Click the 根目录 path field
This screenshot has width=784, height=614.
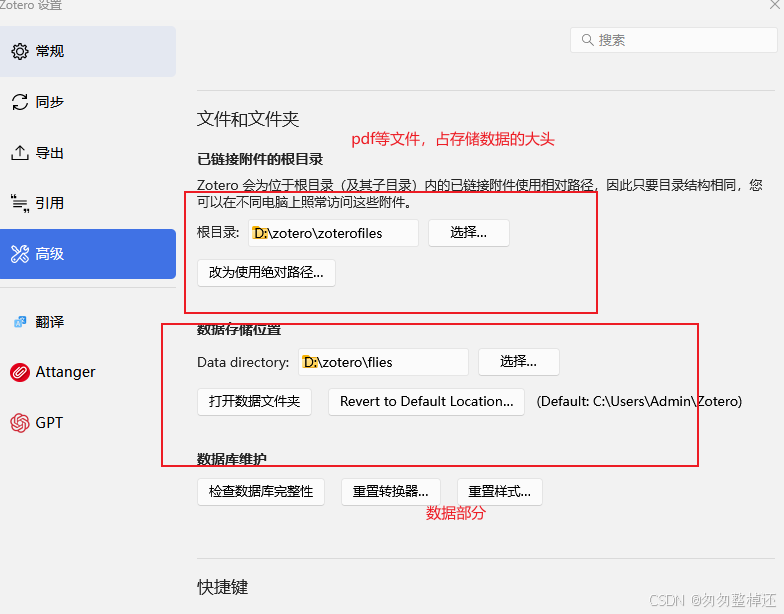[333, 233]
